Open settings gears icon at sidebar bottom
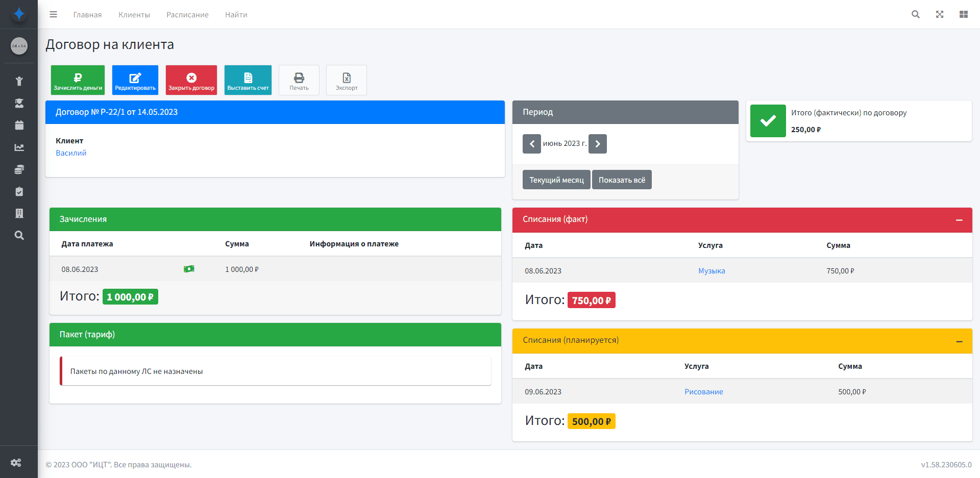Image resolution: width=980 pixels, height=478 pixels. (x=16, y=463)
